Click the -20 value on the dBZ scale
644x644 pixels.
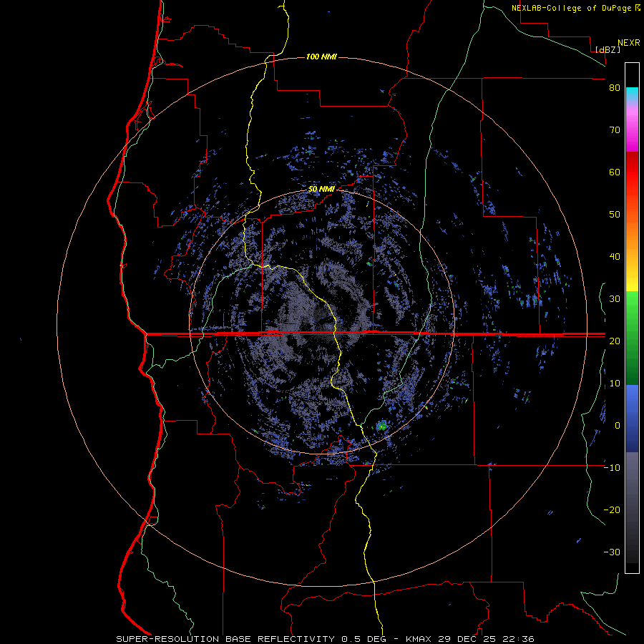coord(612,509)
